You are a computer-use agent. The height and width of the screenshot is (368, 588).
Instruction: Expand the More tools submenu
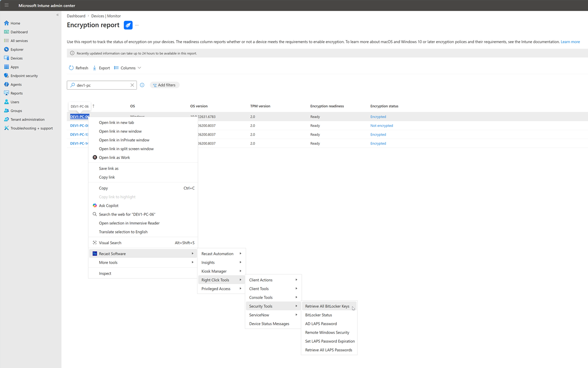pos(143,262)
